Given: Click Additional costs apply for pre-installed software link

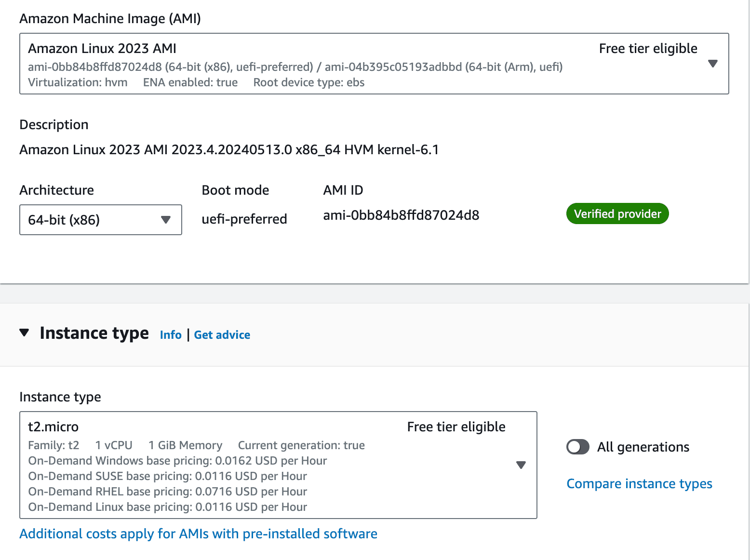Looking at the screenshot, I should tap(198, 533).
